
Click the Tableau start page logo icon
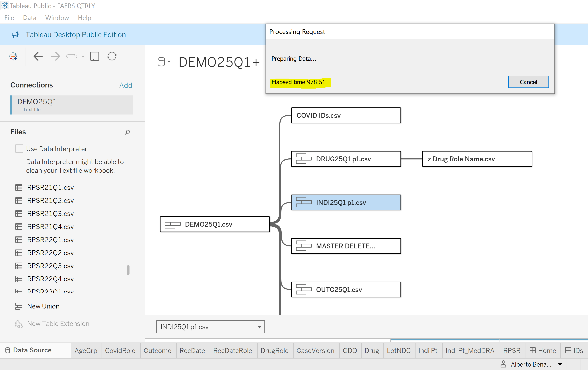(x=13, y=56)
